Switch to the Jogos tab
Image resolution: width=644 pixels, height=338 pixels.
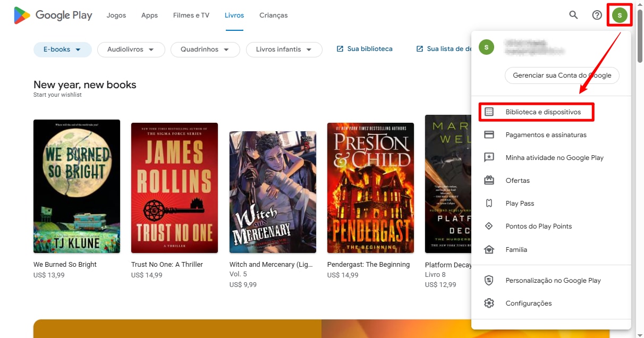pos(116,15)
